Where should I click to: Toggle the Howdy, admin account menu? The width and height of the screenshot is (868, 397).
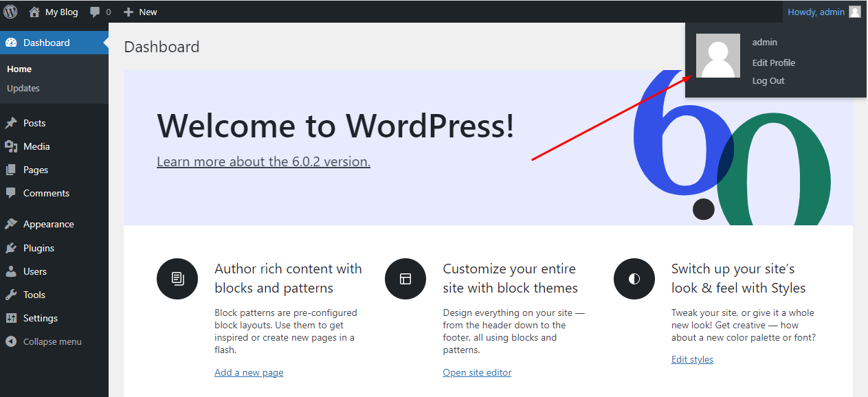pos(824,12)
